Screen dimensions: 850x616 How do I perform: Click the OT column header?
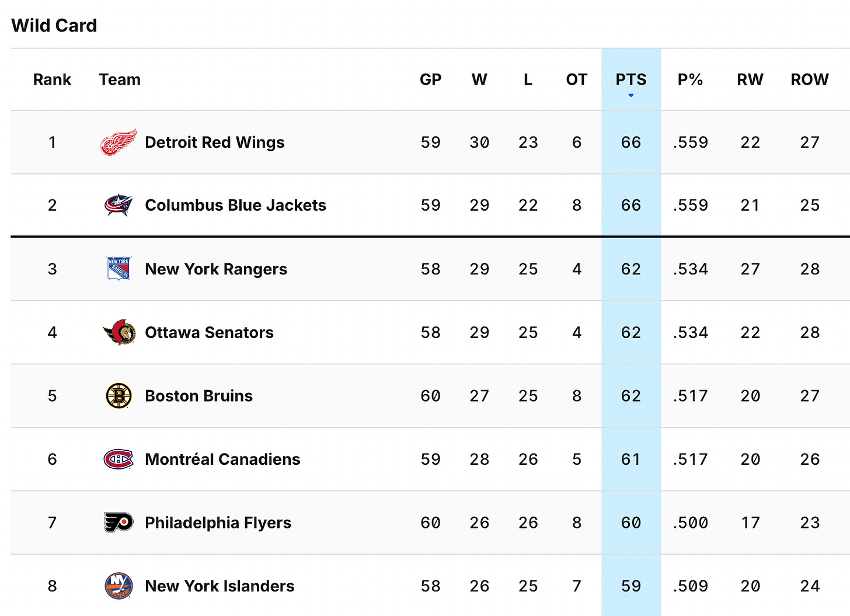coord(577,79)
